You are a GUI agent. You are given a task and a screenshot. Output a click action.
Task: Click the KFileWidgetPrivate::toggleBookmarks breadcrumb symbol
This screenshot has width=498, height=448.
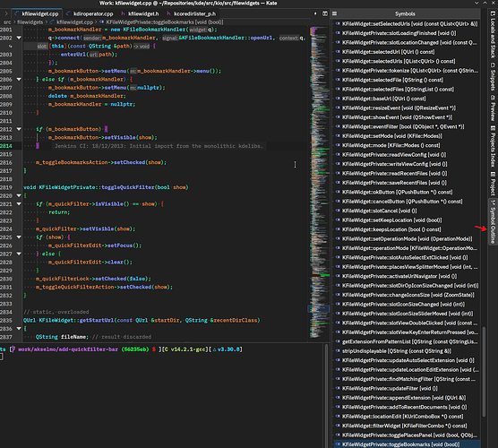click(x=161, y=22)
